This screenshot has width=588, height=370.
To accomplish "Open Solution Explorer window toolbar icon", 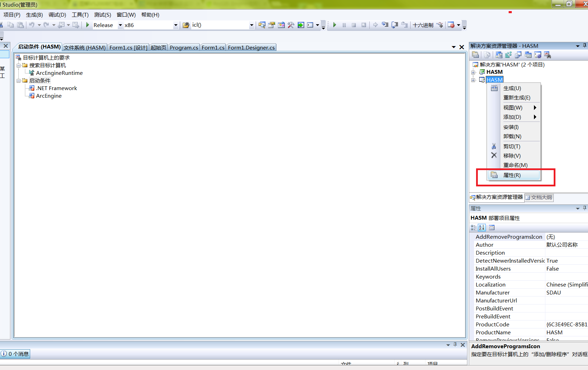I will pos(262,25).
